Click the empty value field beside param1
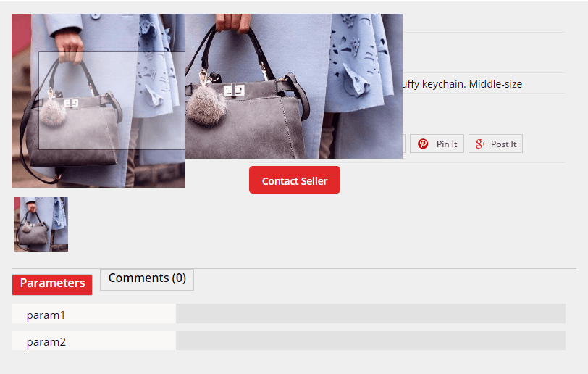Viewport: 588px width, 374px height. [371, 314]
